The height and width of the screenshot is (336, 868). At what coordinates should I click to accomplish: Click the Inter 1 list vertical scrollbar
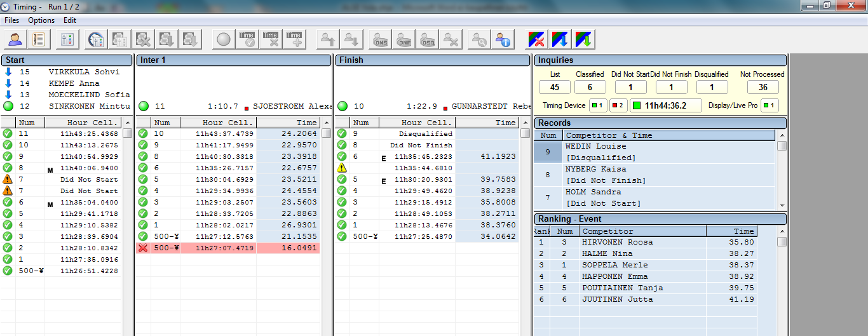(327, 226)
